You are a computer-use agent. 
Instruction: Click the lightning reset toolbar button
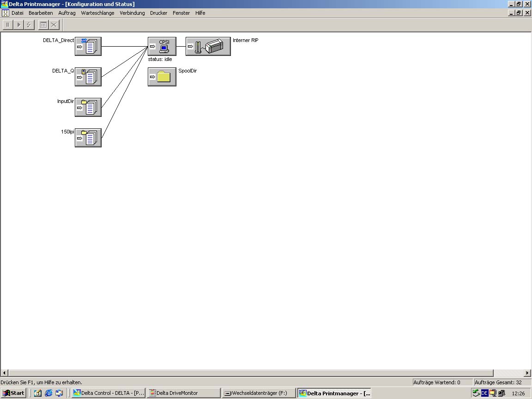click(29, 25)
